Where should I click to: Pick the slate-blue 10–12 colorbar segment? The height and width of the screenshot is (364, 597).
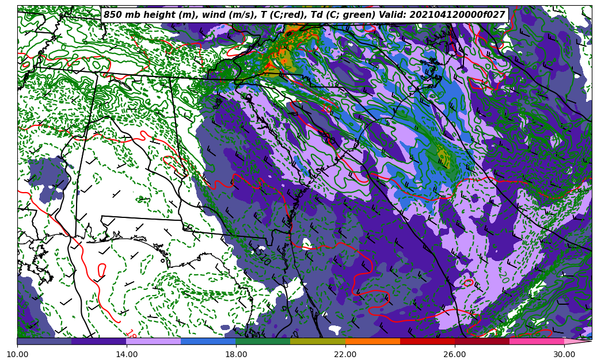pos(44,341)
